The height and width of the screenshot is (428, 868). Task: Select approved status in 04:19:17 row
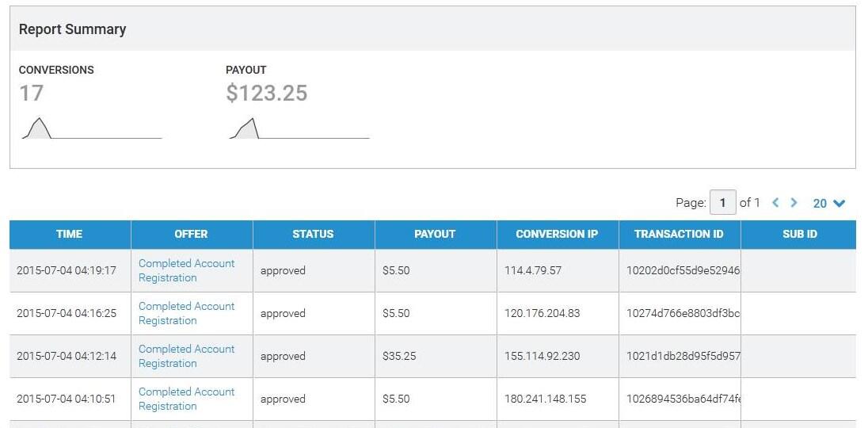[x=283, y=271]
